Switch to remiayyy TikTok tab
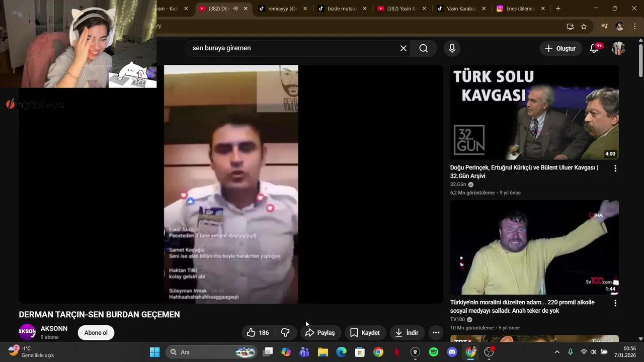The width and height of the screenshot is (644, 362). pyautogui.click(x=283, y=9)
